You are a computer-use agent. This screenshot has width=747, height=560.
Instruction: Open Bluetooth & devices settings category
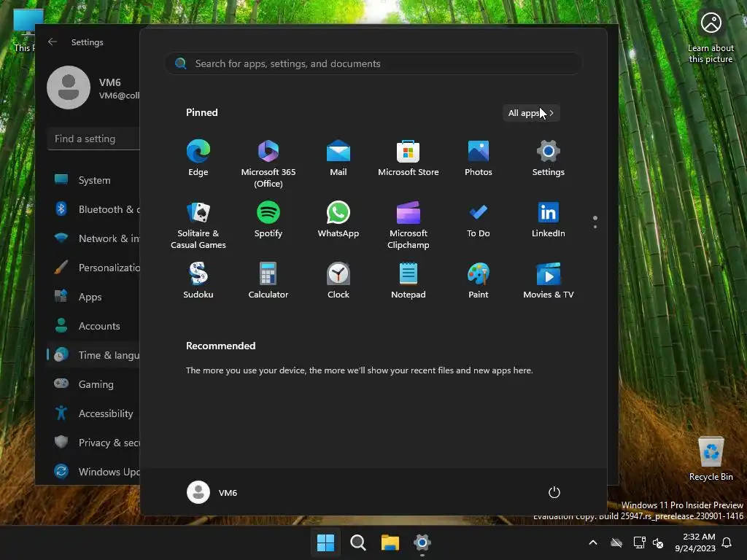pos(94,209)
